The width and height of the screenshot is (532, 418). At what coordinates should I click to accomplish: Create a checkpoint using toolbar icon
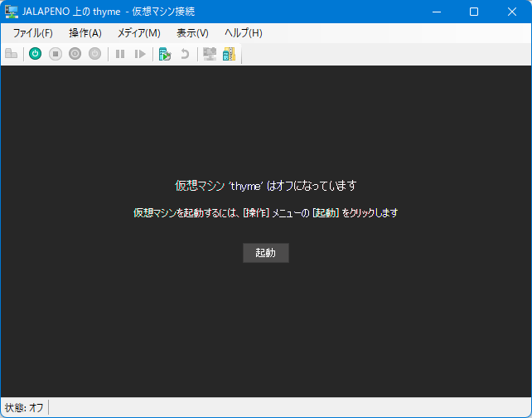165,54
